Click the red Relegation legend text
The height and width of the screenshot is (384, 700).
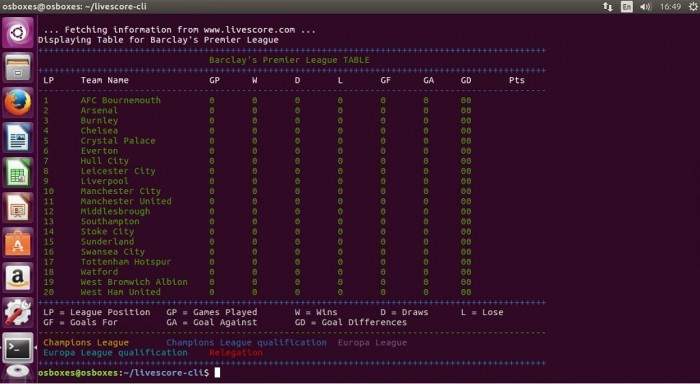coord(236,353)
